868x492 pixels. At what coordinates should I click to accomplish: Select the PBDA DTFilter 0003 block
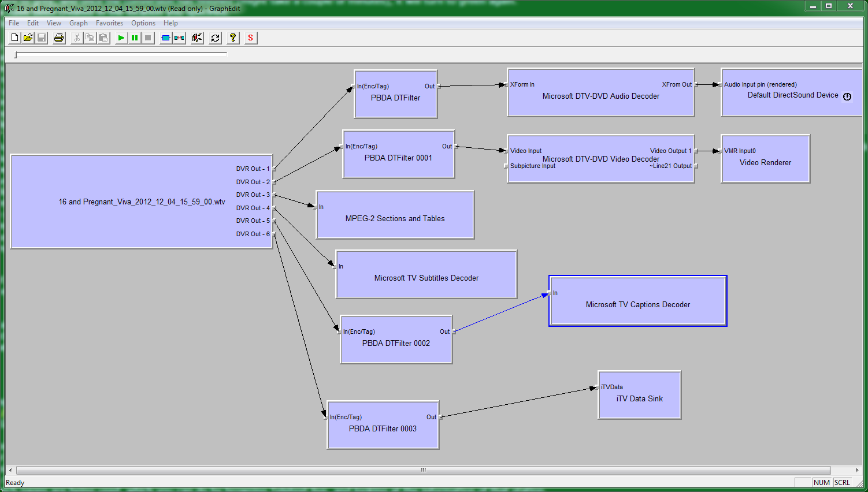[x=383, y=425]
